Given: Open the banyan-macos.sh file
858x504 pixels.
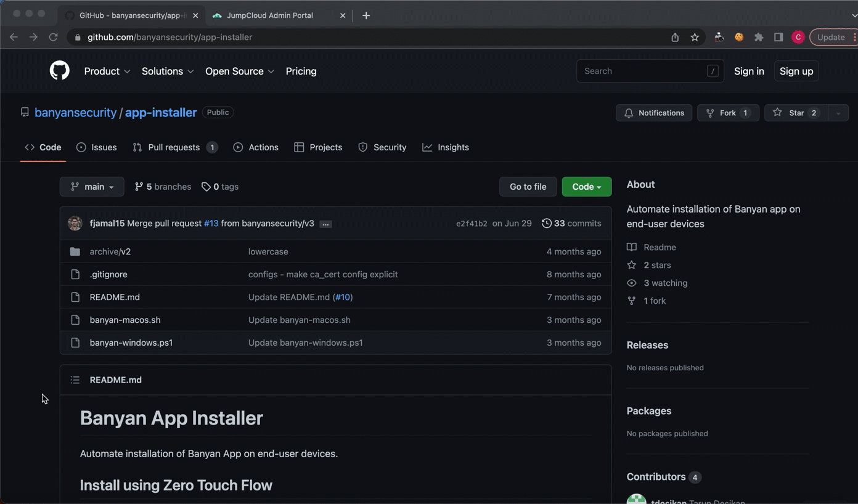Looking at the screenshot, I should [125, 320].
